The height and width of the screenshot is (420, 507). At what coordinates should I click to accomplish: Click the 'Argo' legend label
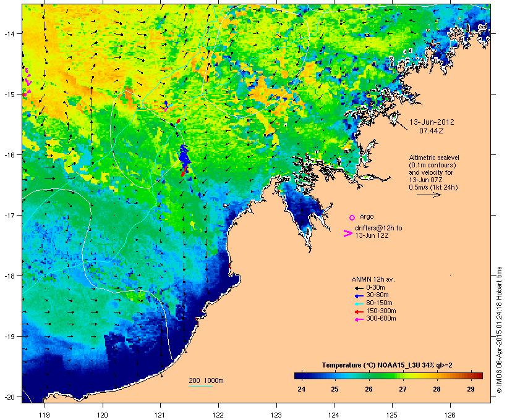point(367,216)
